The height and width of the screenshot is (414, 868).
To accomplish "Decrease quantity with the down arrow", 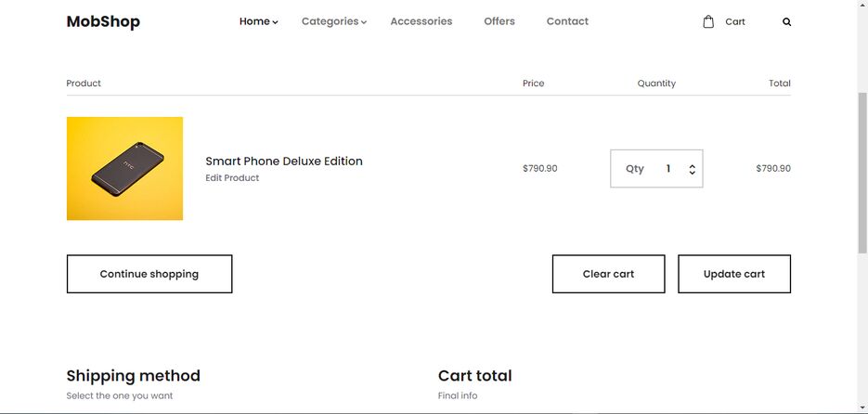I will pos(692,173).
